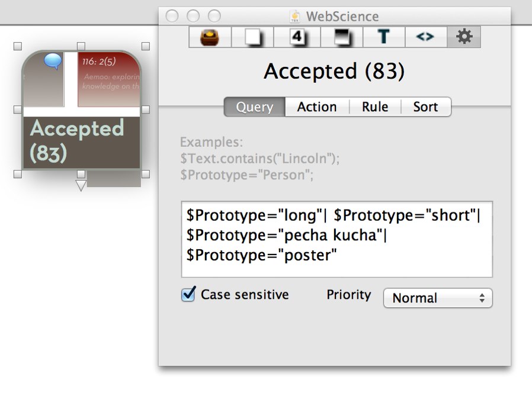This screenshot has height=393, width=532.
Task: Open the number 4 properties inspector icon
Action: 297,37
